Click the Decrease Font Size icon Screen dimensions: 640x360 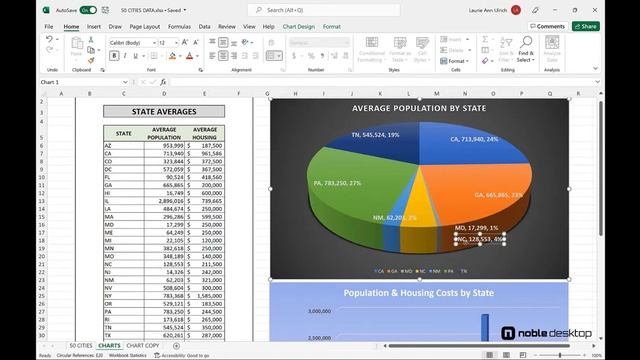click(x=196, y=42)
